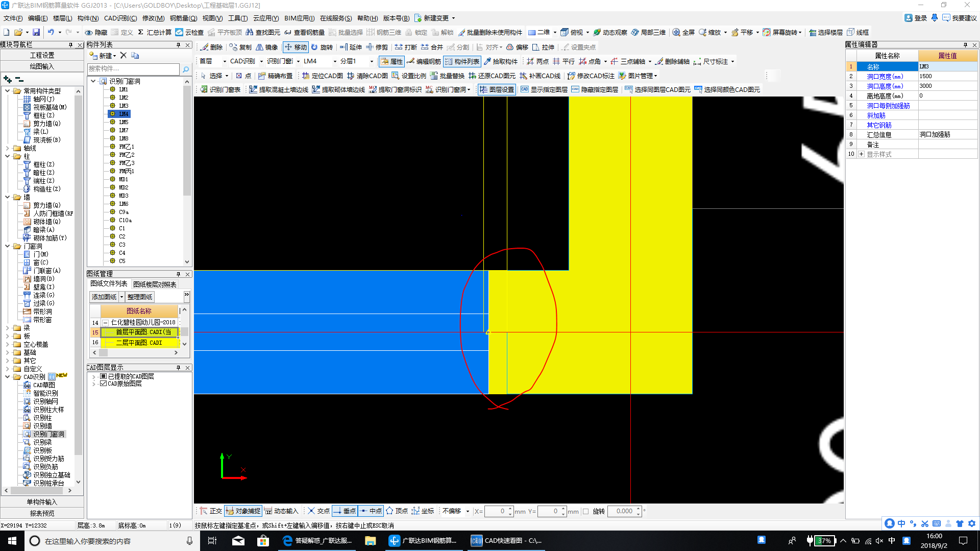Toggle 正交 orthogonal mode

(x=211, y=511)
